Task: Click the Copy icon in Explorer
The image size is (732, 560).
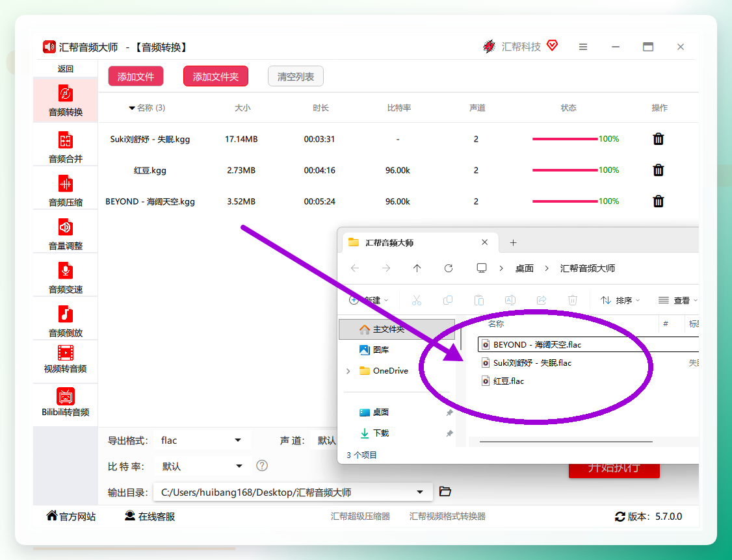Action: click(448, 300)
